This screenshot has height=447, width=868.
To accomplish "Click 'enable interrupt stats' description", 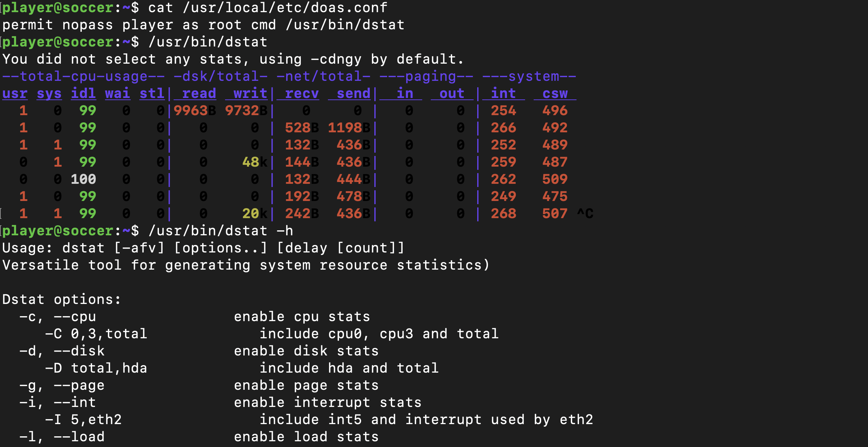I will point(328,402).
